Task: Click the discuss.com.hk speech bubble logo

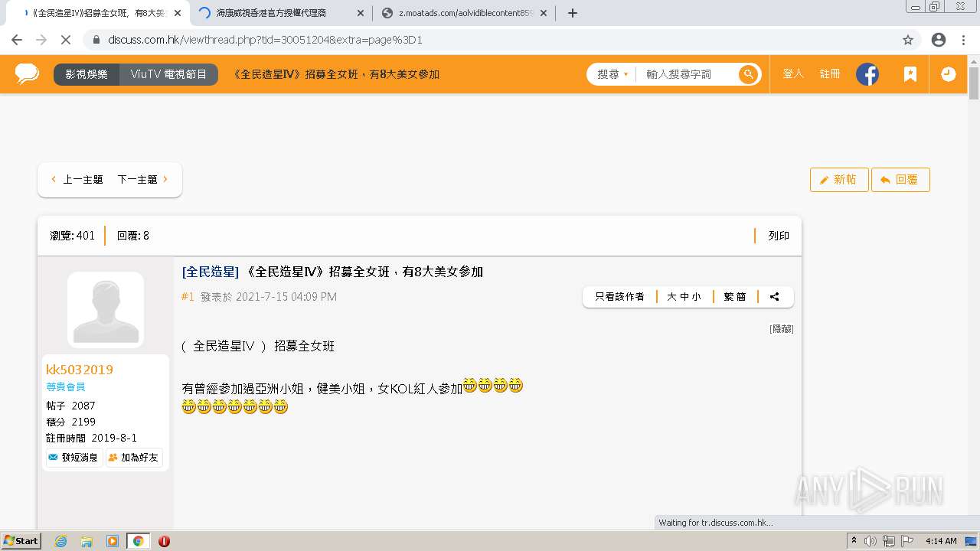Action: 27,73
